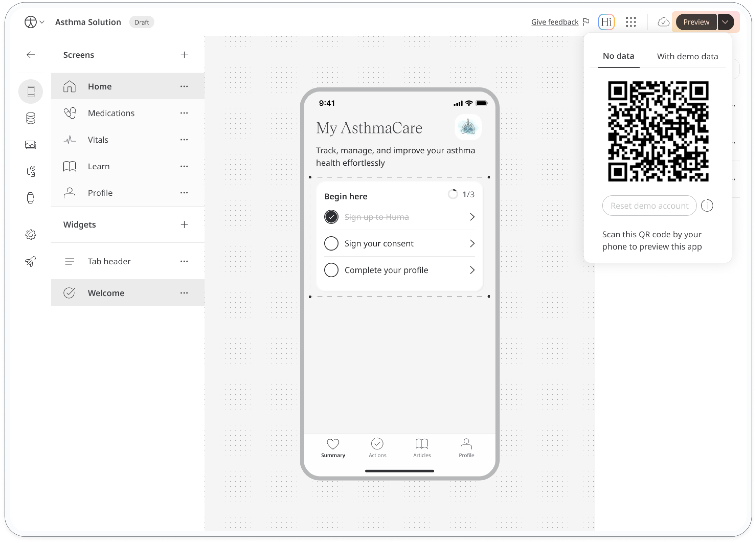
Task: Open more options for Welcome widget
Action: 184,293
